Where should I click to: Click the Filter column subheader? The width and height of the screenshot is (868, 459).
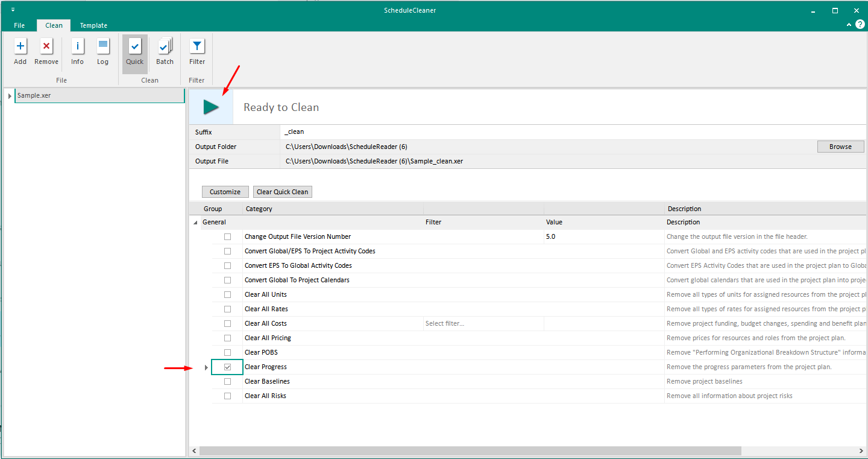coord(433,222)
